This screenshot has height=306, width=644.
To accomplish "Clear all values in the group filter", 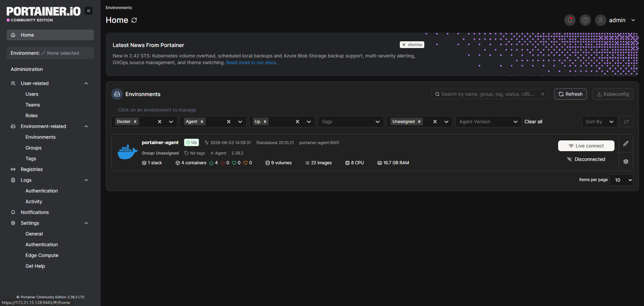I will click(435, 122).
